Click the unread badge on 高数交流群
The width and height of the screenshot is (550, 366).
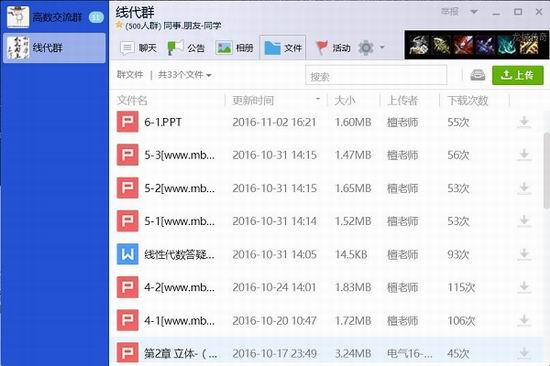click(96, 17)
